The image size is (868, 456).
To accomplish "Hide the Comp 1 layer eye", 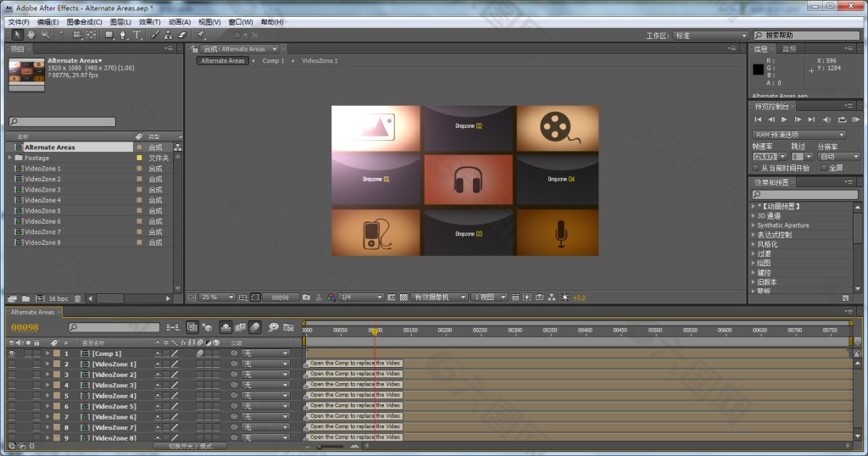I will coord(12,353).
